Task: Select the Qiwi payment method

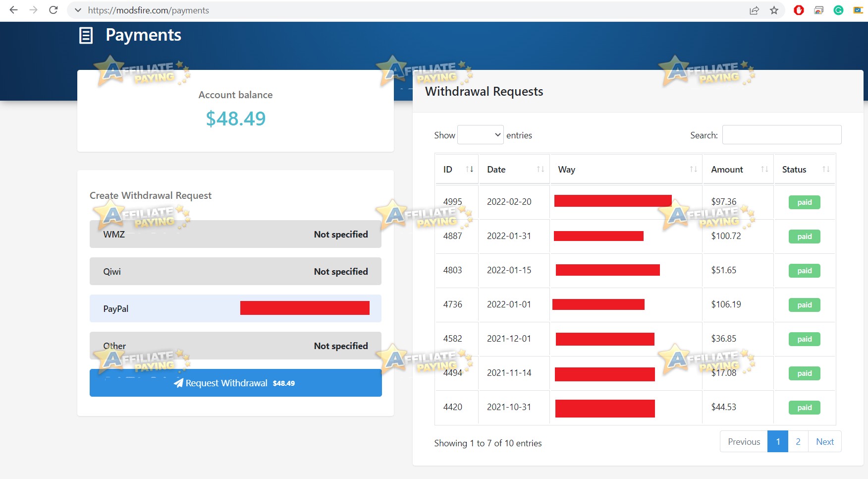Action: click(x=235, y=271)
